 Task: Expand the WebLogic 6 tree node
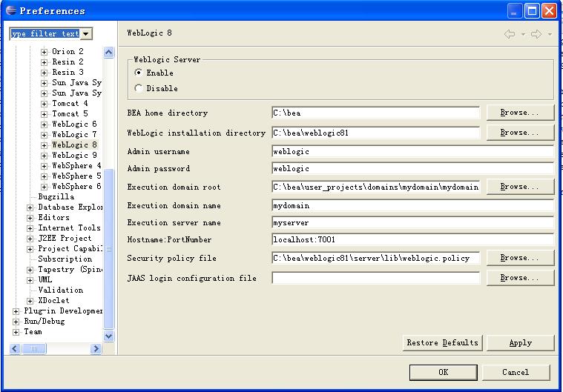click(x=44, y=124)
